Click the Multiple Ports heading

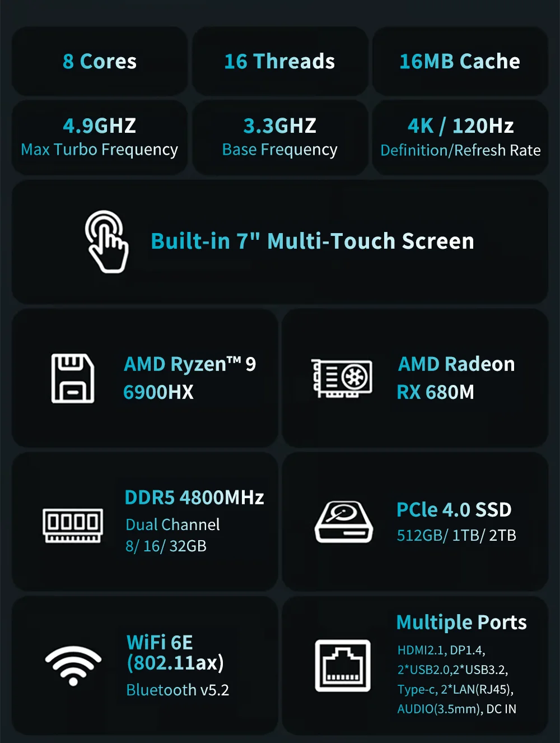[x=461, y=622]
